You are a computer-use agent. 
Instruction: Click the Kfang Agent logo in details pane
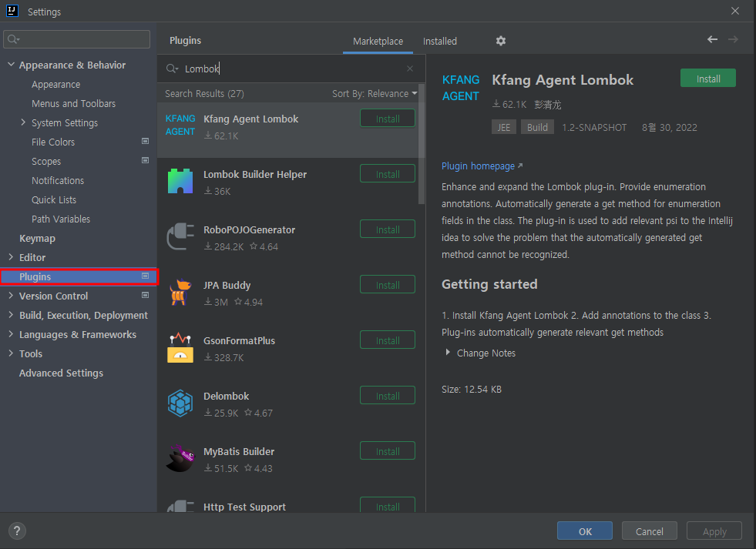[460, 88]
